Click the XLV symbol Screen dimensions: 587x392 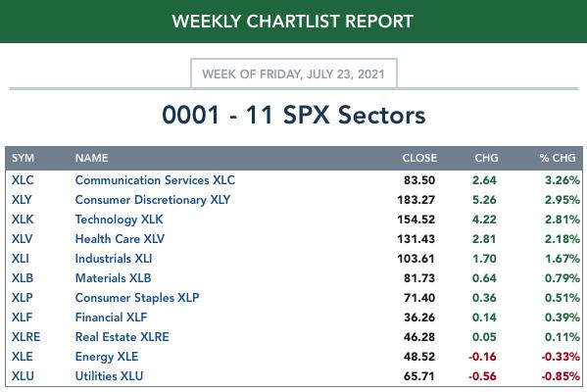23,239
